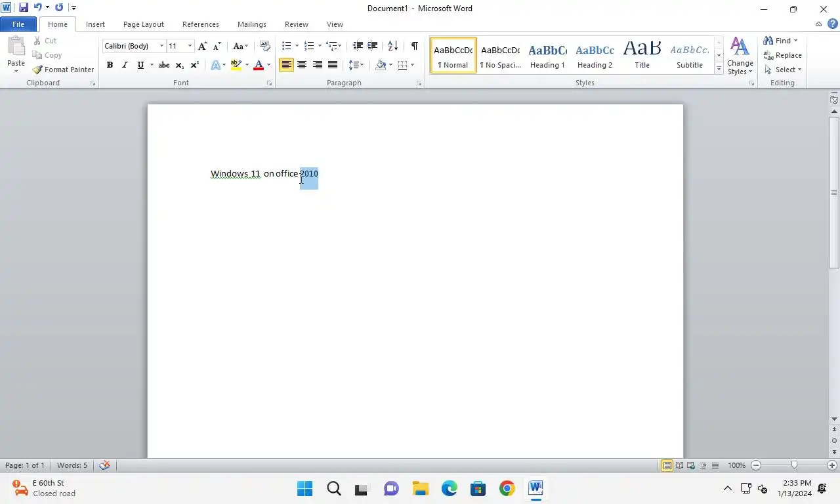Switch to Print Layout view in status bar

click(x=667, y=465)
